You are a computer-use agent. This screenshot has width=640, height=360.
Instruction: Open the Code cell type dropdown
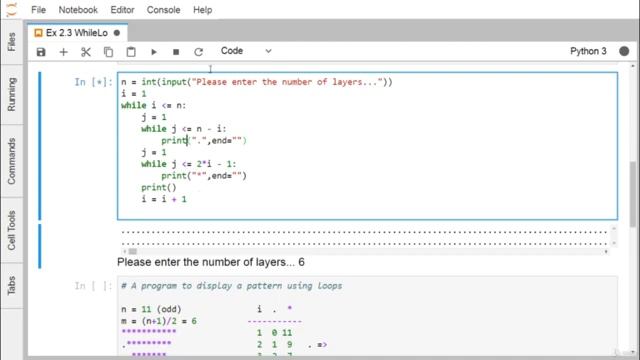coord(246,51)
